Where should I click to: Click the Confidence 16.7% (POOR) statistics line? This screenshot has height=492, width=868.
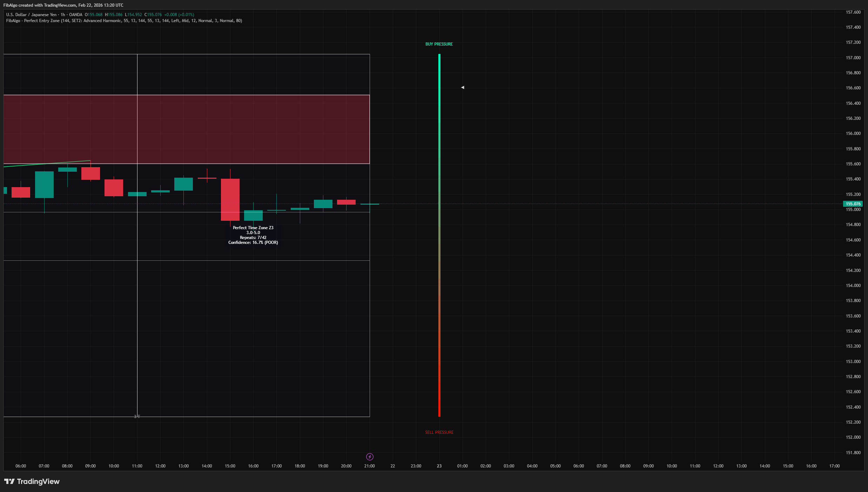click(x=253, y=242)
